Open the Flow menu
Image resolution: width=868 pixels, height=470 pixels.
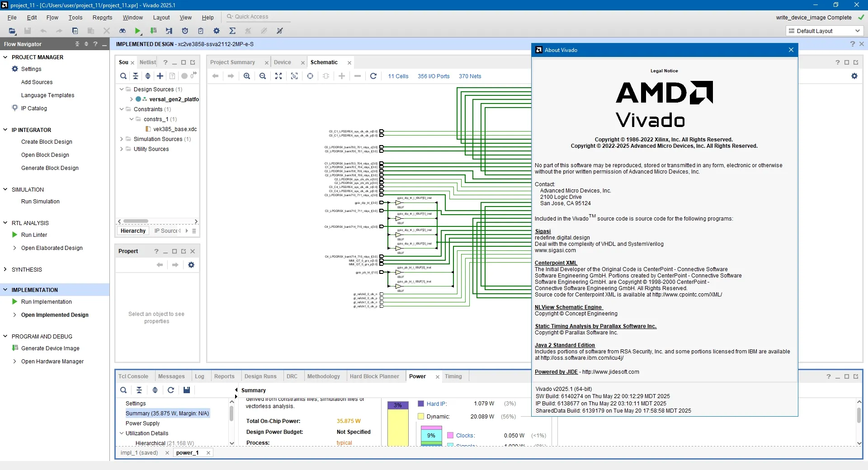52,17
